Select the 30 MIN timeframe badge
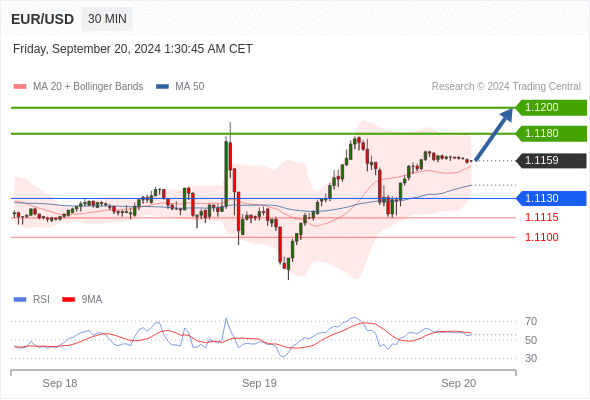590x400 pixels. [x=107, y=19]
